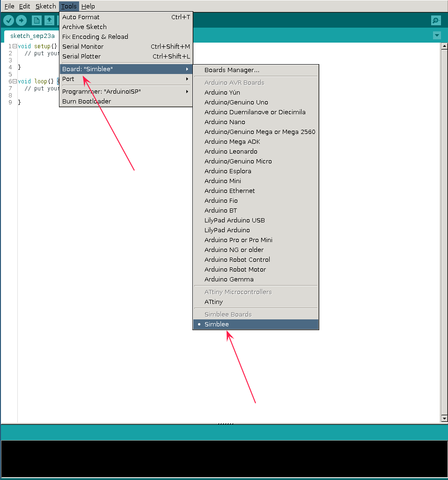
Task: Collapse the loop() function fold marker
Action: pos(15,81)
